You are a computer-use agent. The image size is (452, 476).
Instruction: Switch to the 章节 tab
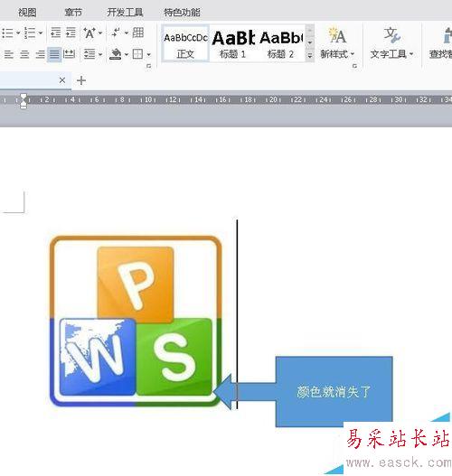point(73,13)
